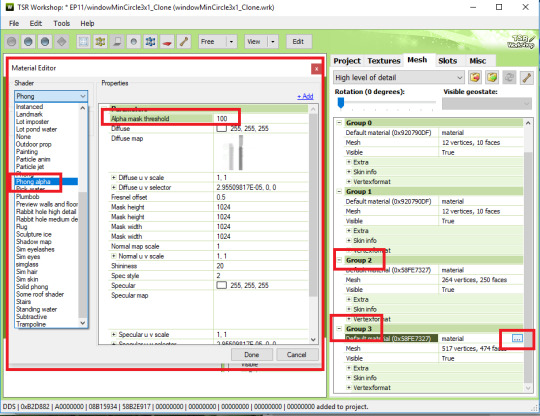Expand Vertexformat under Group 3
The image size is (540, 416).
[349, 387]
